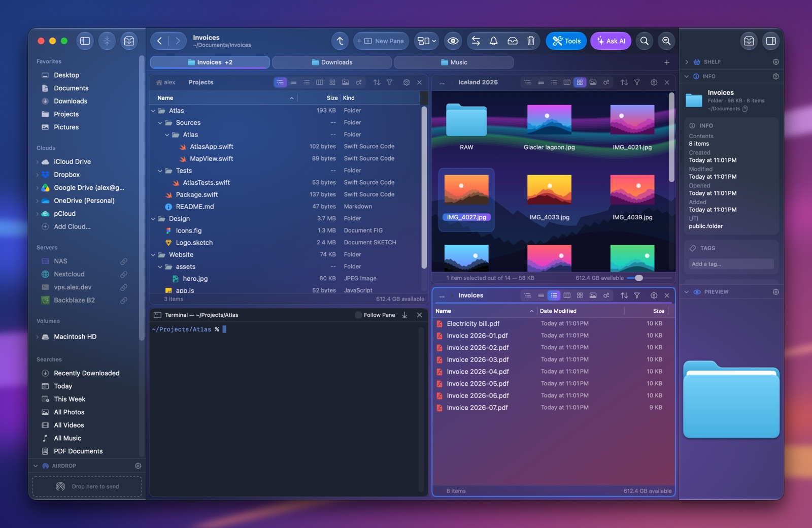The image size is (812, 528).
Task: Click the inbox tray icon in toolbar
Action: click(x=513, y=41)
